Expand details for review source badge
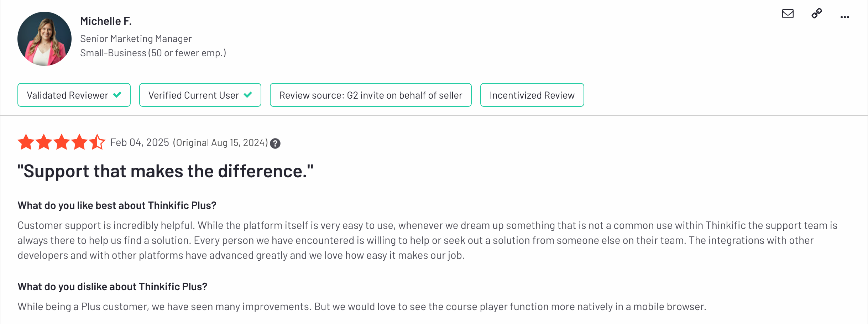 point(371,95)
